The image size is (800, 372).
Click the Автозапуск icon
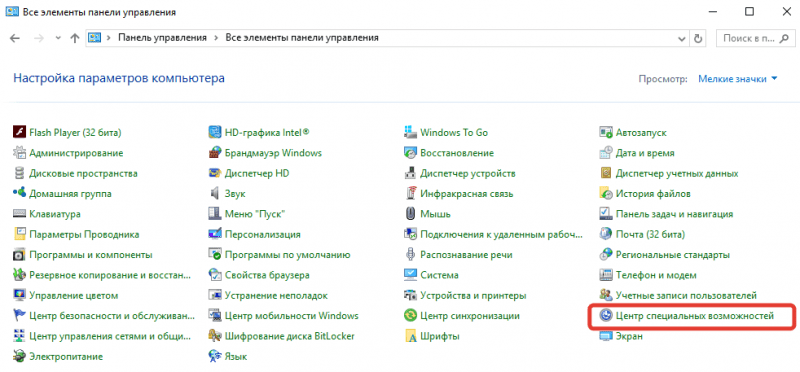606,133
